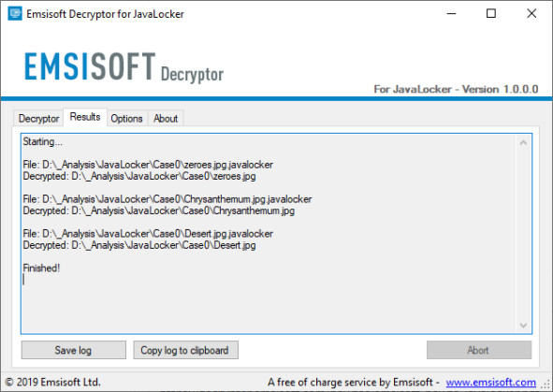Open the Options tab
Image resolution: width=553 pixels, height=392 pixels.
(126, 119)
